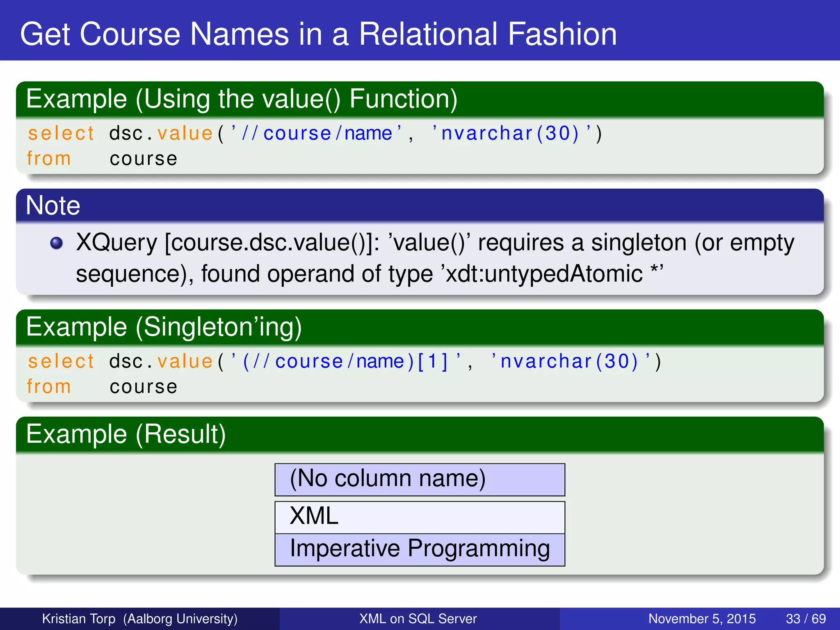Image resolution: width=840 pixels, height=630 pixels.
Task: Click 'nvarchar(30)' in the Singleton'ing example
Action: 569,361
